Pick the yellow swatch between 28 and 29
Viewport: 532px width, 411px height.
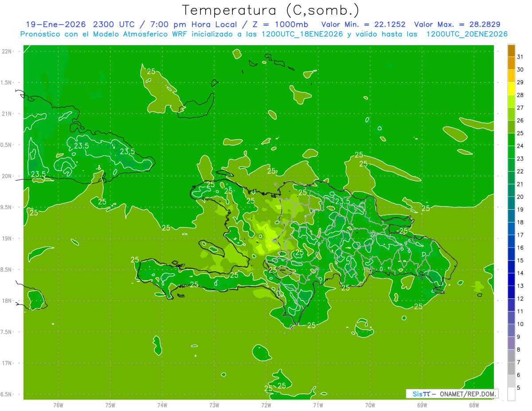511,89
